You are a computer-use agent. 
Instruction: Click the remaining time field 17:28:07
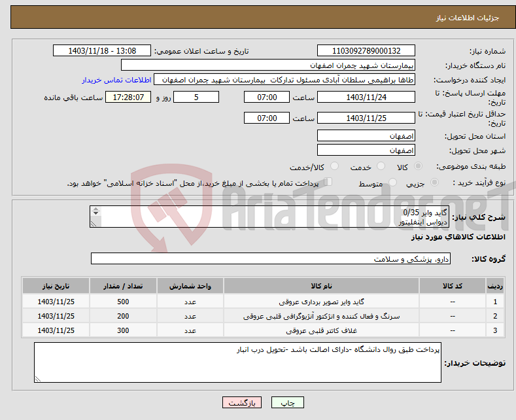click(128, 97)
